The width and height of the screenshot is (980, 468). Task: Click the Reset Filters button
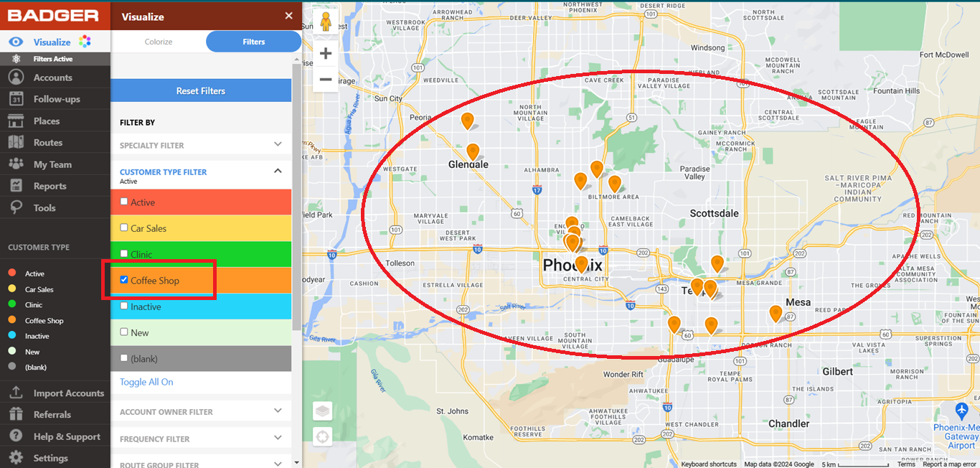point(201,90)
